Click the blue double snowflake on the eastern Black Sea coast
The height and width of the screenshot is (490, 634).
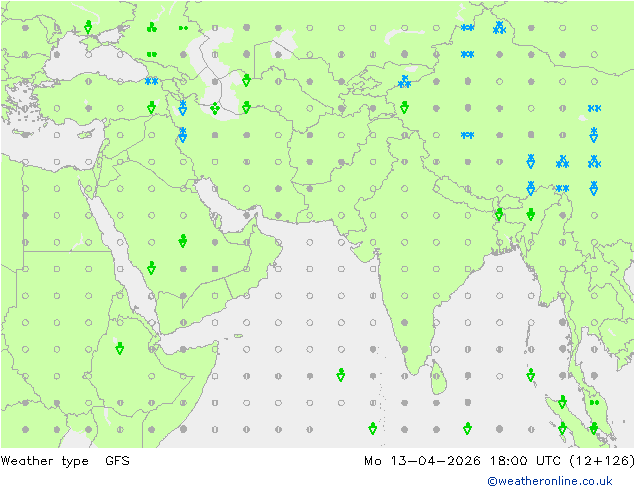coord(151,81)
